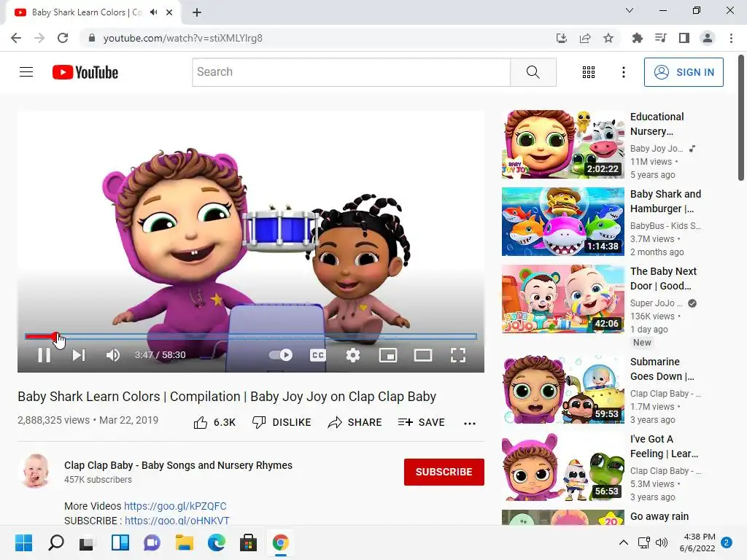Mute the video player volume
Image resolution: width=747 pixels, height=560 pixels.
(113, 355)
